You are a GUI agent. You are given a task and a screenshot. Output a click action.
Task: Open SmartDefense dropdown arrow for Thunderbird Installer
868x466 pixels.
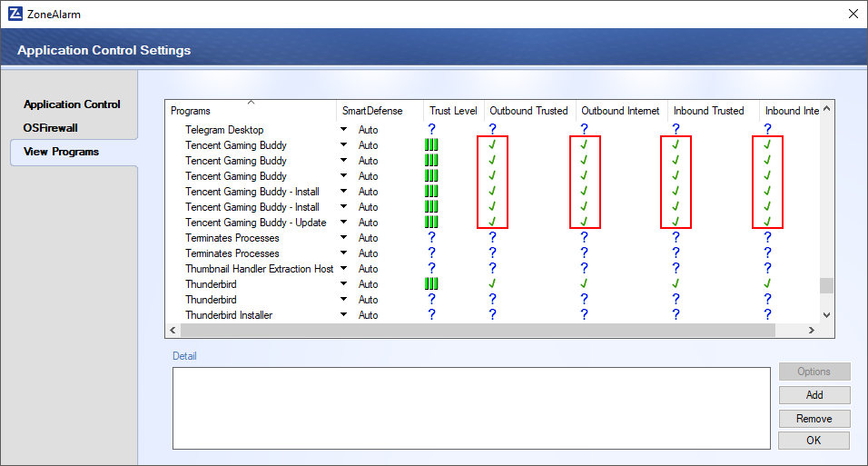(344, 314)
